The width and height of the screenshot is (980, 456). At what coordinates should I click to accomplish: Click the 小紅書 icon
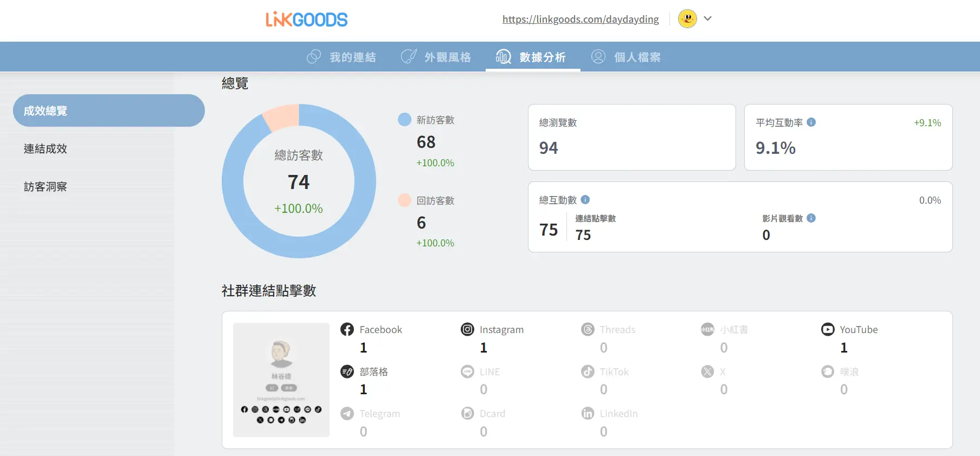click(x=707, y=329)
